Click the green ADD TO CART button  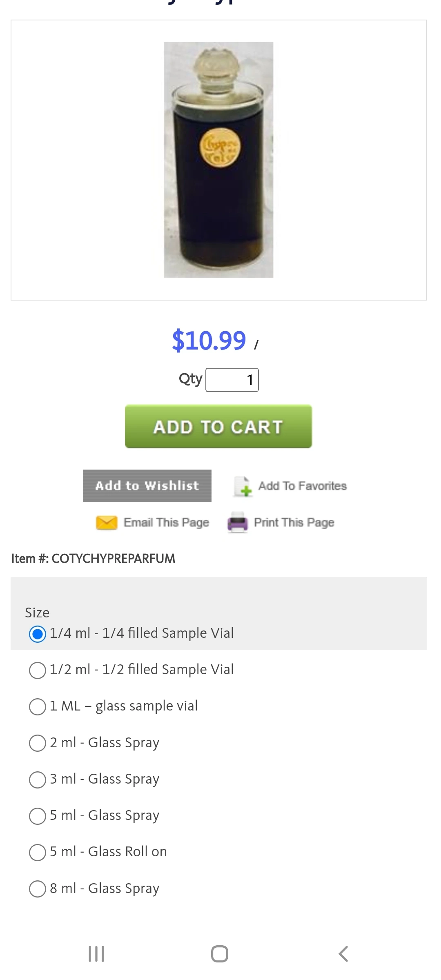point(218,426)
